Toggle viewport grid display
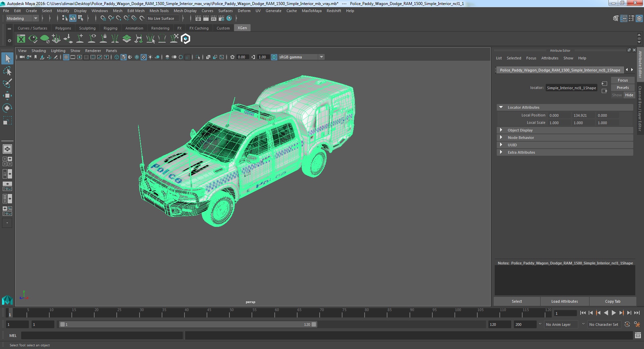The width and height of the screenshot is (644, 349). [66, 57]
